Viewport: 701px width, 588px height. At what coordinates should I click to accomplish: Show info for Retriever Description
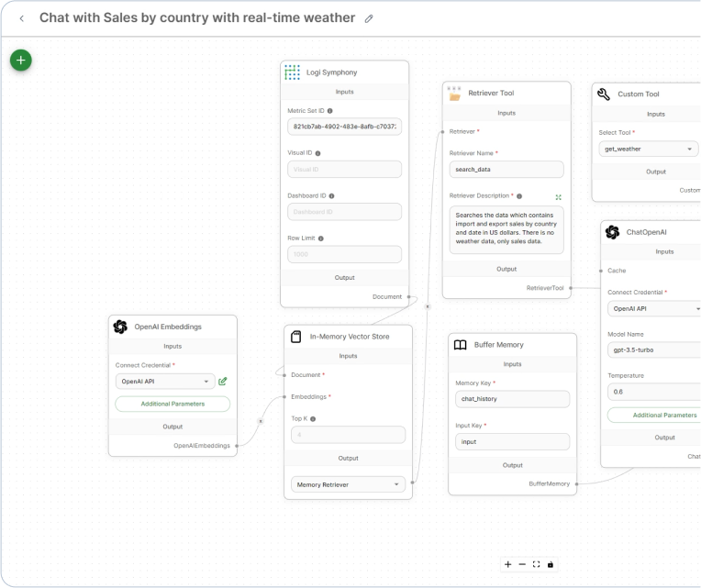(x=519, y=196)
